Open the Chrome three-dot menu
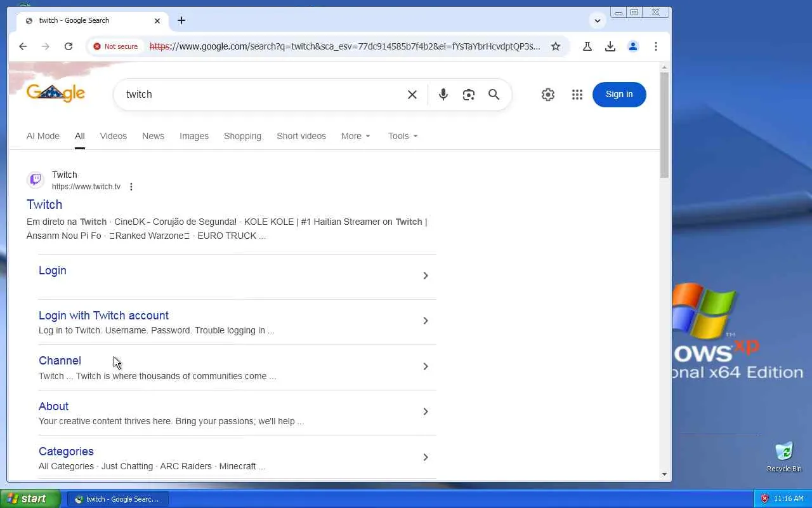This screenshot has width=812, height=508. pos(656,46)
